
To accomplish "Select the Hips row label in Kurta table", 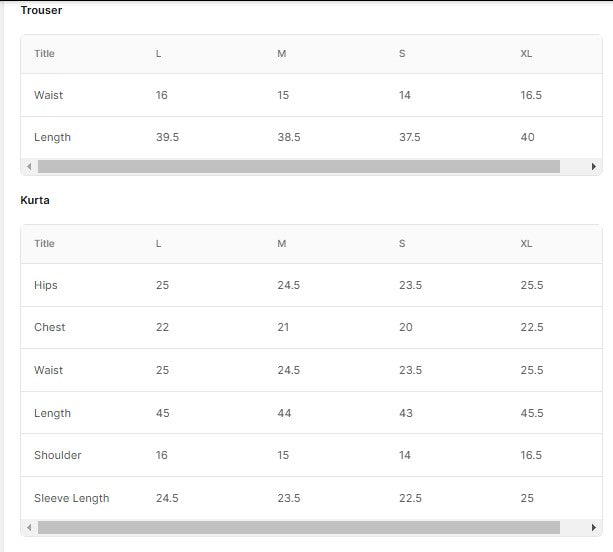I will [x=46, y=285].
